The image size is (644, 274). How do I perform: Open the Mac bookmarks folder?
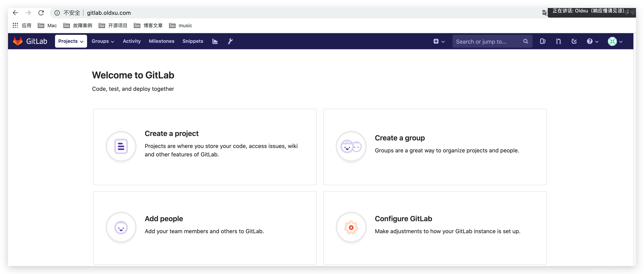pyautogui.click(x=47, y=25)
